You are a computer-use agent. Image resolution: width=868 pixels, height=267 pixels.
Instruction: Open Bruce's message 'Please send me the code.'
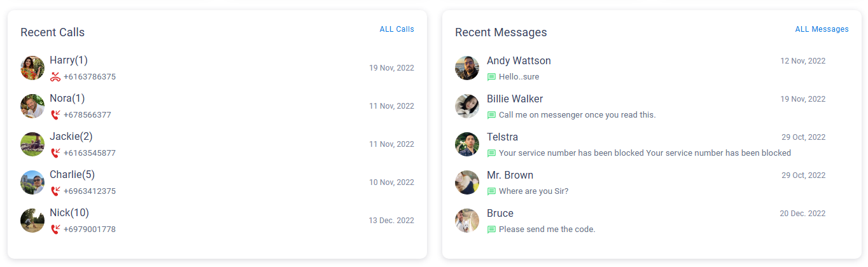tap(547, 229)
